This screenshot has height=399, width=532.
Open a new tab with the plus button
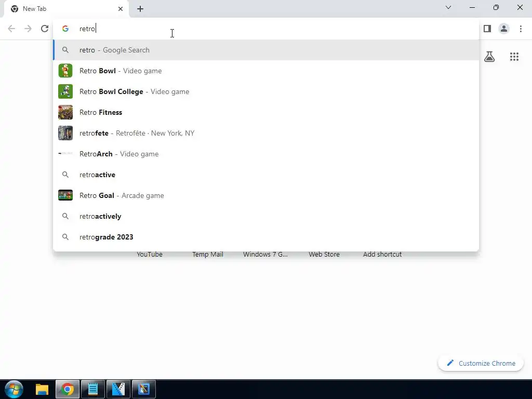tap(140, 9)
